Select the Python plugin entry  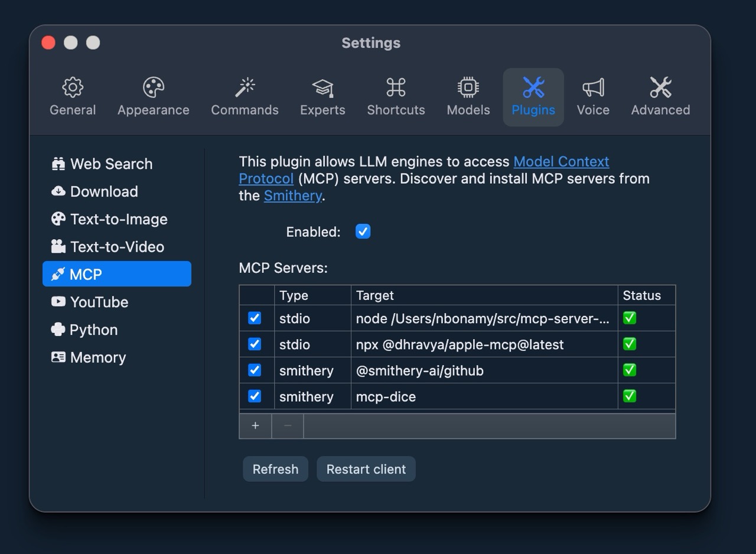click(93, 330)
